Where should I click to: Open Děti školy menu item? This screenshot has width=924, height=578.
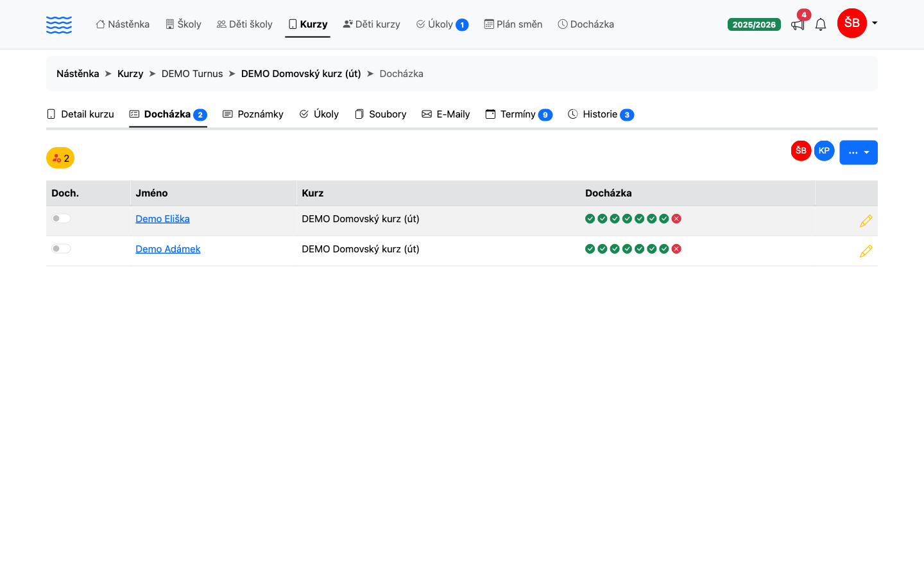244,24
